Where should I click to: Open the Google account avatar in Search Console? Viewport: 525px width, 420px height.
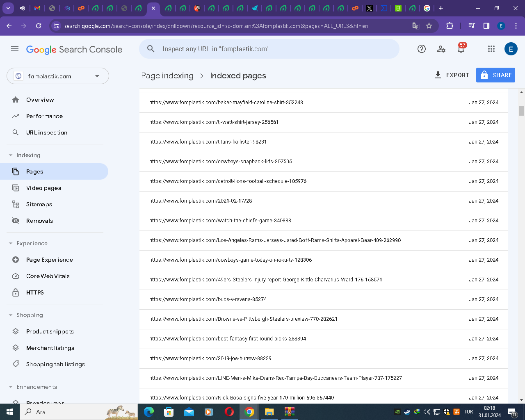(x=511, y=49)
